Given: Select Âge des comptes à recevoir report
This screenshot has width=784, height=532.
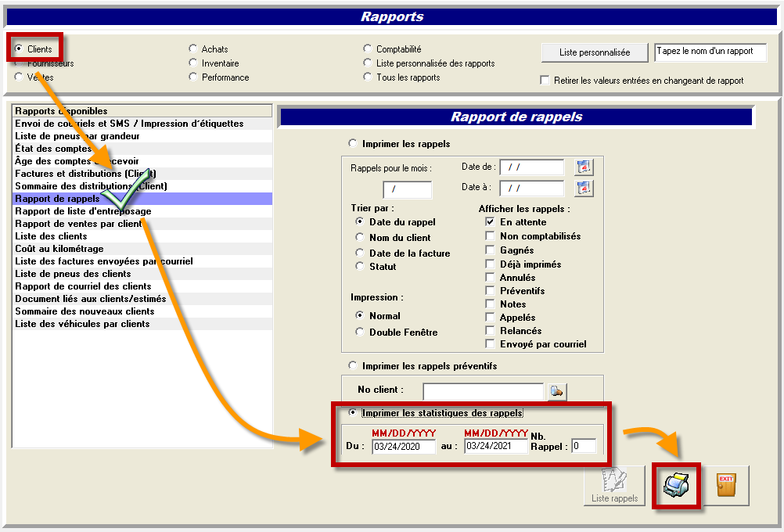Looking at the screenshot, I should 142,161.
